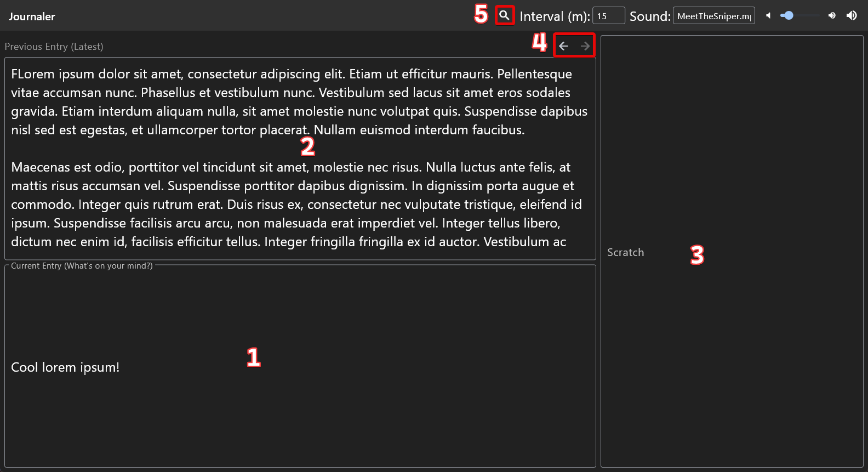Image resolution: width=868 pixels, height=472 pixels.
Task: Click the Journaler app title
Action: [x=32, y=16]
